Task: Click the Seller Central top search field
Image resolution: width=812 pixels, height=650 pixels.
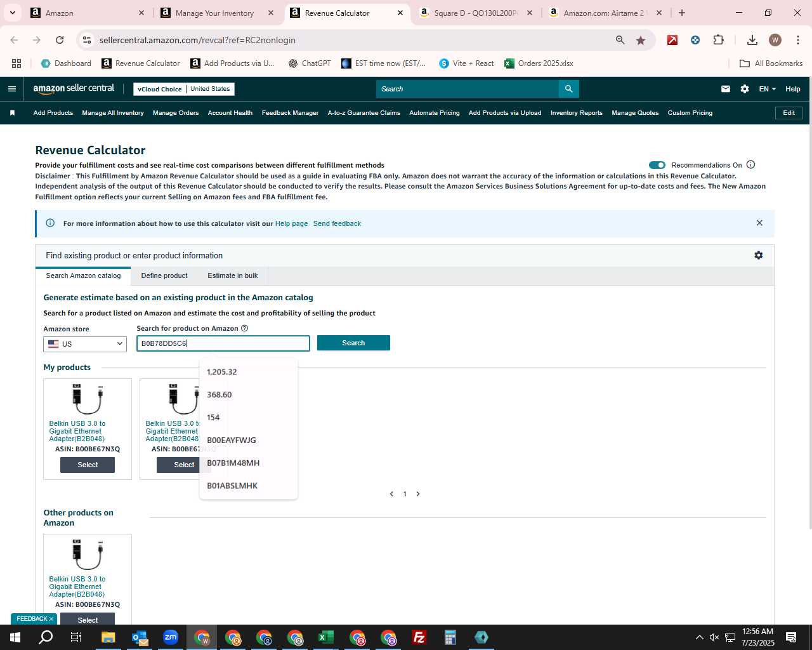Action: tap(468, 89)
